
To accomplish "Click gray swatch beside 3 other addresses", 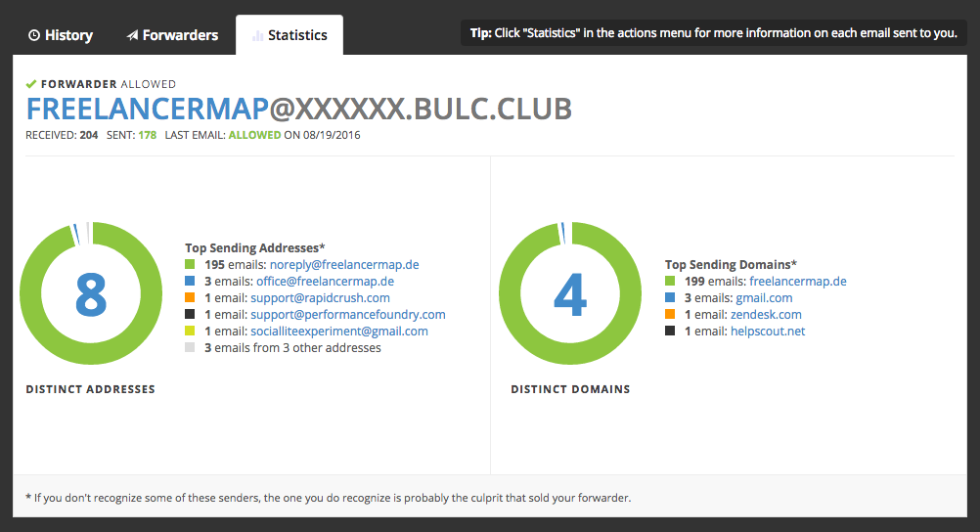I will [190, 347].
